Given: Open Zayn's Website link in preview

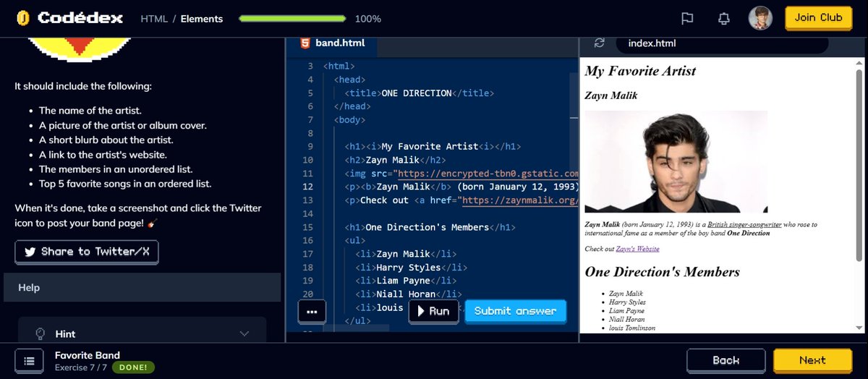Looking at the screenshot, I should [x=637, y=249].
